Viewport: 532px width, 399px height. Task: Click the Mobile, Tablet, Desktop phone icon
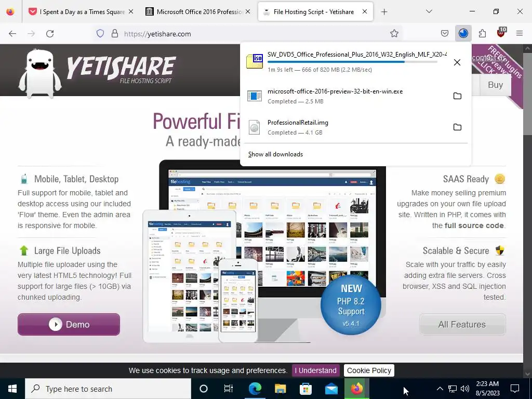pyautogui.click(x=24, y=179)
